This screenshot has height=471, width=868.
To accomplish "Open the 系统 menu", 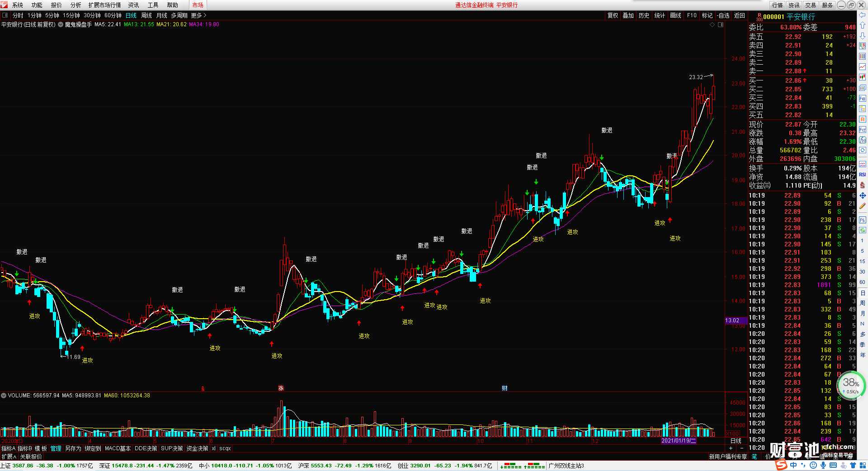I will click(x=17, y=5).
